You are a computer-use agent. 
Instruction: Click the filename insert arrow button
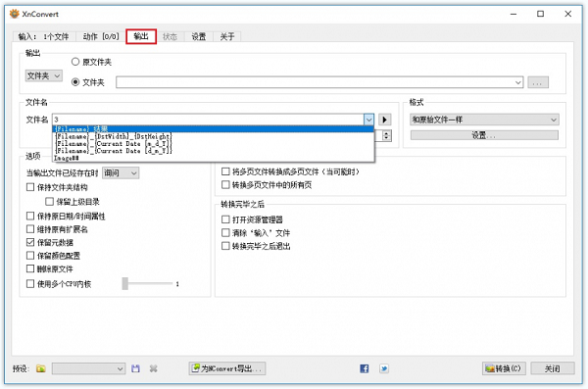pos(384,120)
